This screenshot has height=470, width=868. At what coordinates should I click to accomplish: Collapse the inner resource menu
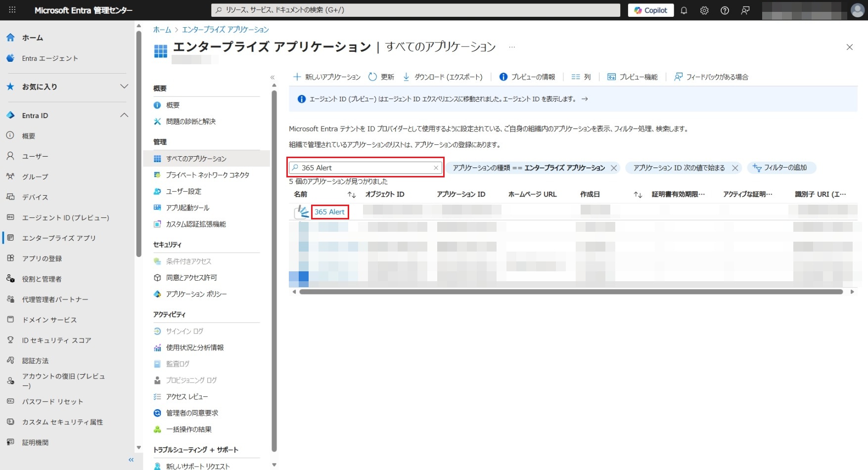click(x=272, y=77)
